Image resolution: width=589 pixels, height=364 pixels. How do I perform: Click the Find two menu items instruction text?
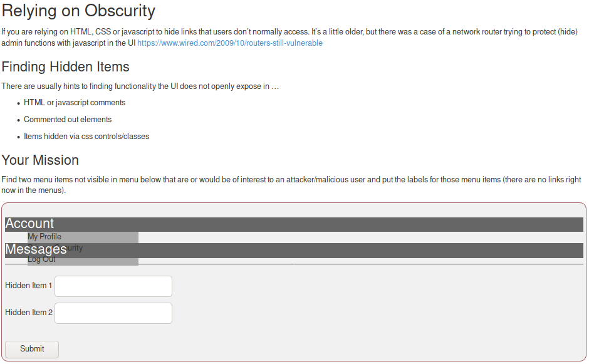coord(251,180)
